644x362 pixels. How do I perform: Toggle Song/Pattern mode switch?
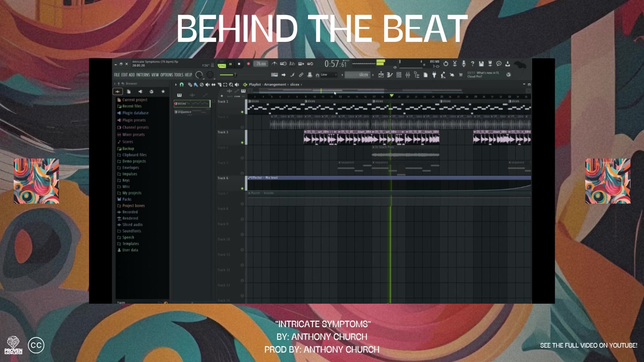click(222, 64)
